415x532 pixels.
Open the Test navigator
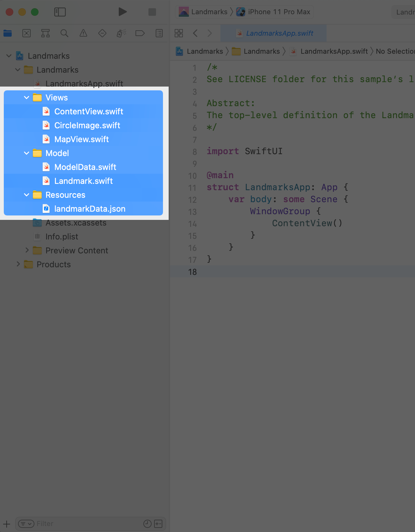pyautogui.click(x=102, y=33)
